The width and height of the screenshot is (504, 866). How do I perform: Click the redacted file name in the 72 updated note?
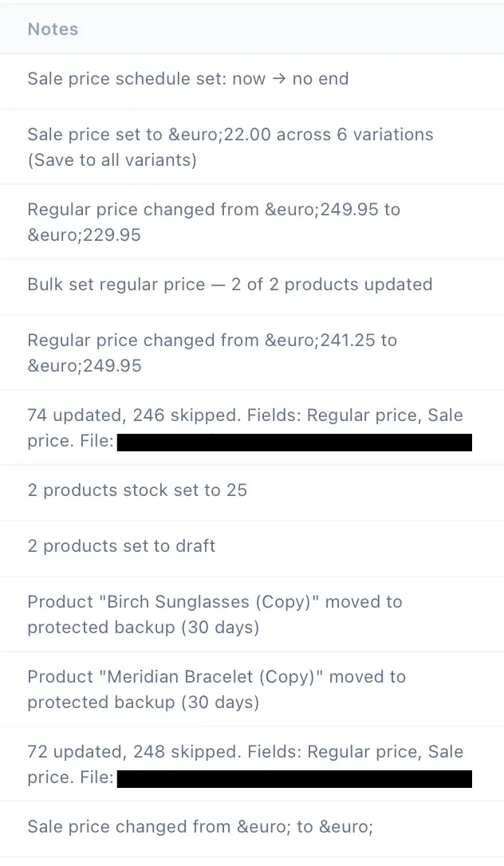[x=294, y=779]
